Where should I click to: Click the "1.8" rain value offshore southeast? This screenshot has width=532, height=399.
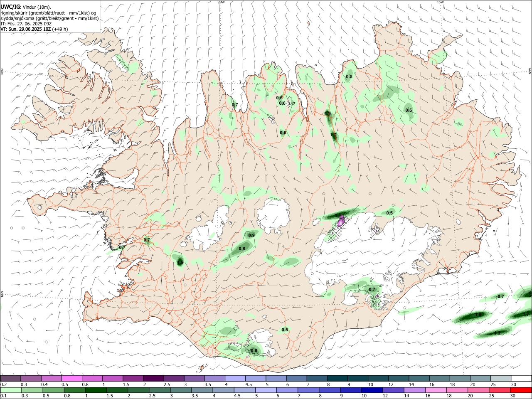click(x=478, y=315)
